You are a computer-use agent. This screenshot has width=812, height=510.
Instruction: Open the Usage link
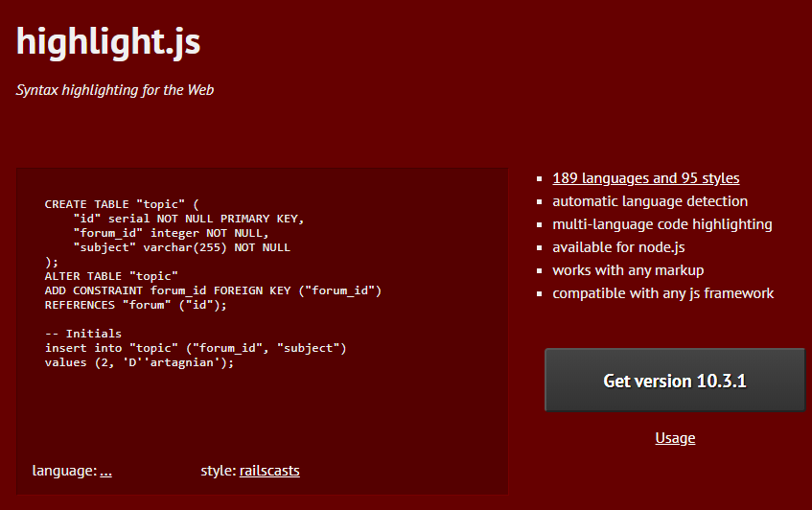675,438
